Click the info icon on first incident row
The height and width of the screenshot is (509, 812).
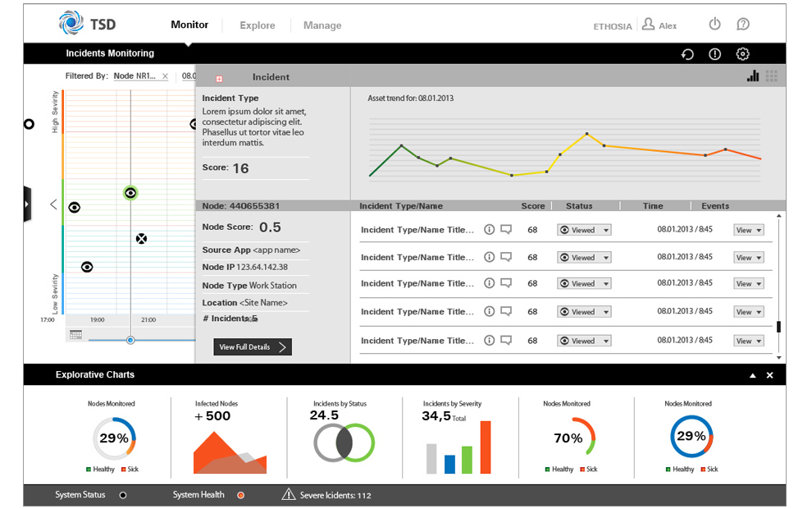point(490,230)
